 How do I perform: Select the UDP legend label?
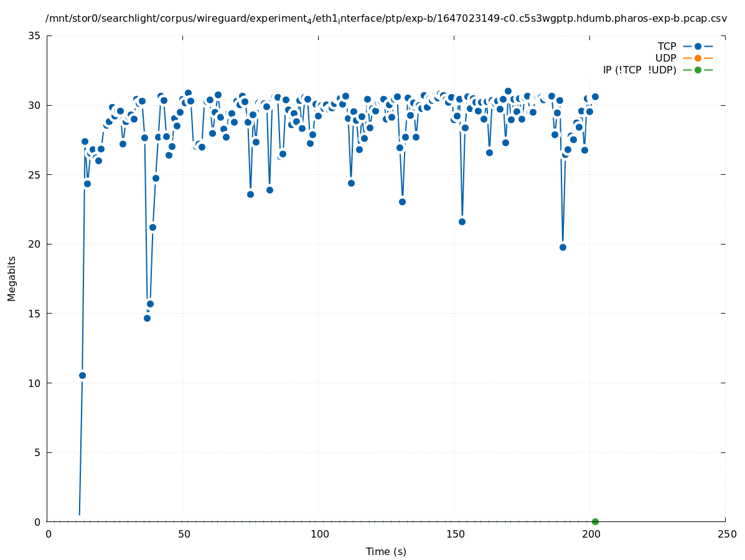[x=665, y=58]
